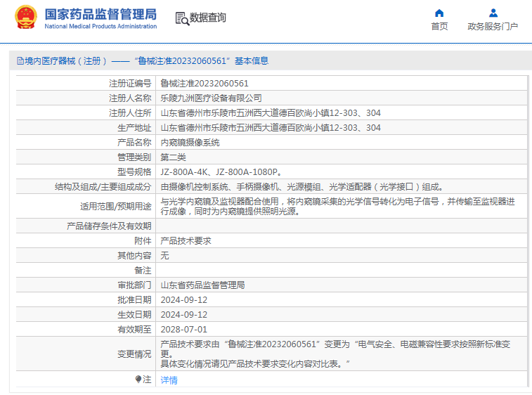
Task: Click the home 首页 house icon
Action: pyautogui.click(x=439, y=13)
